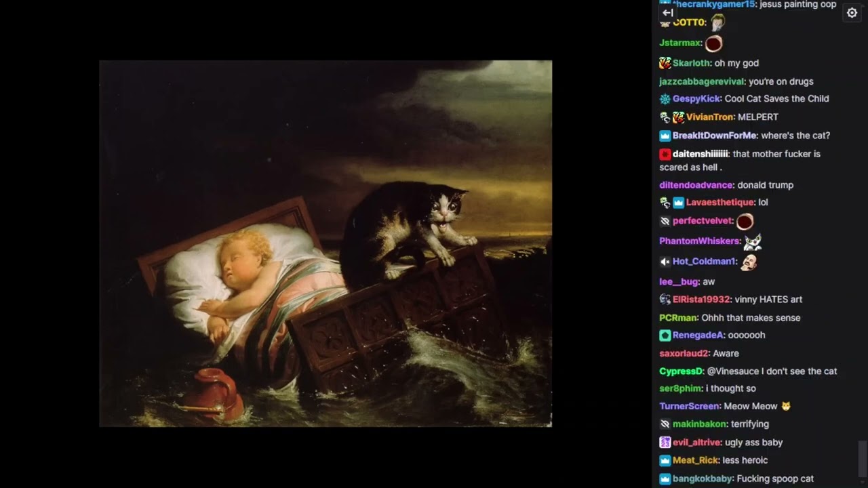
Task: Click message text 'Fucking spoop cat'
Action: click(x=775, y=479)
